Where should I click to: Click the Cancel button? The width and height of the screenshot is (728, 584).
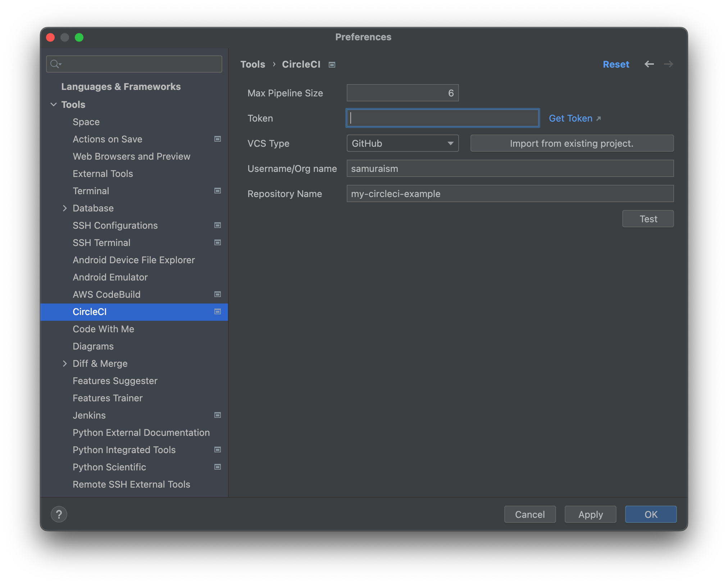[x=530, y=514]
